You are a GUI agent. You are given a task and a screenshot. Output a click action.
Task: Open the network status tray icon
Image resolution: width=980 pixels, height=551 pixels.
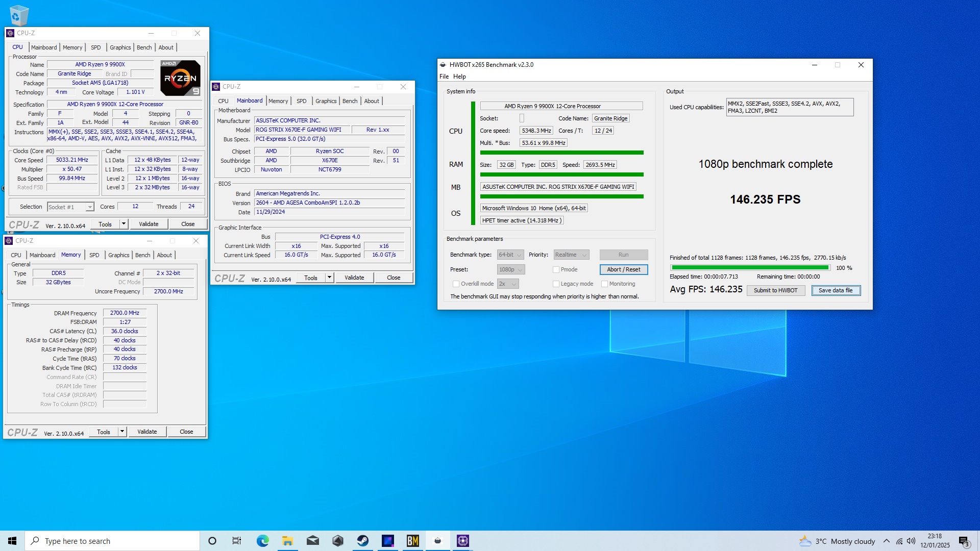pos(899,541)
